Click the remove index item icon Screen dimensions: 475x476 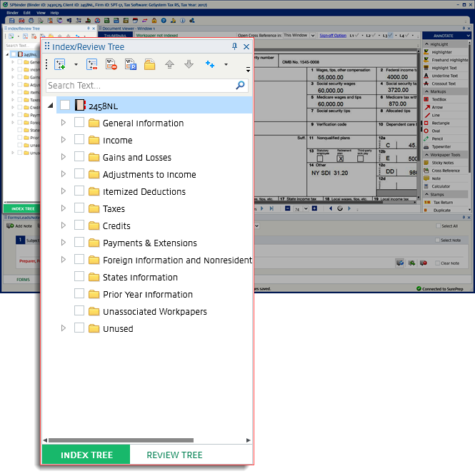(91, 64)
